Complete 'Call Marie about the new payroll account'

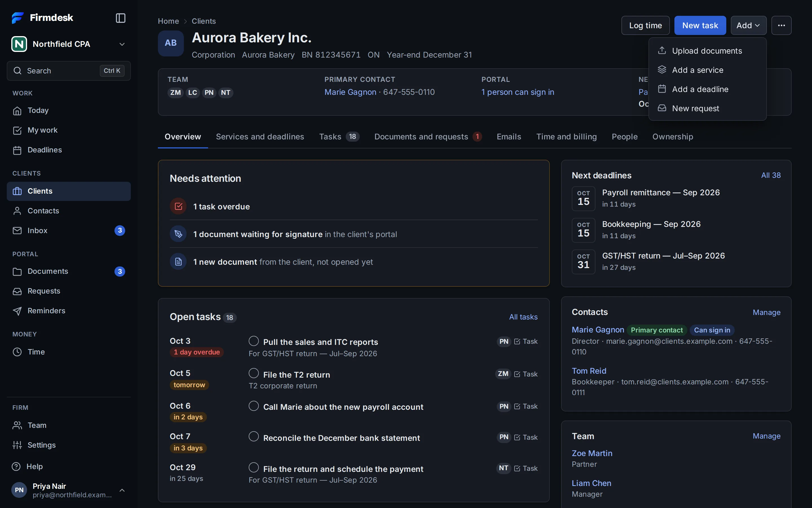tap(254, 406)
